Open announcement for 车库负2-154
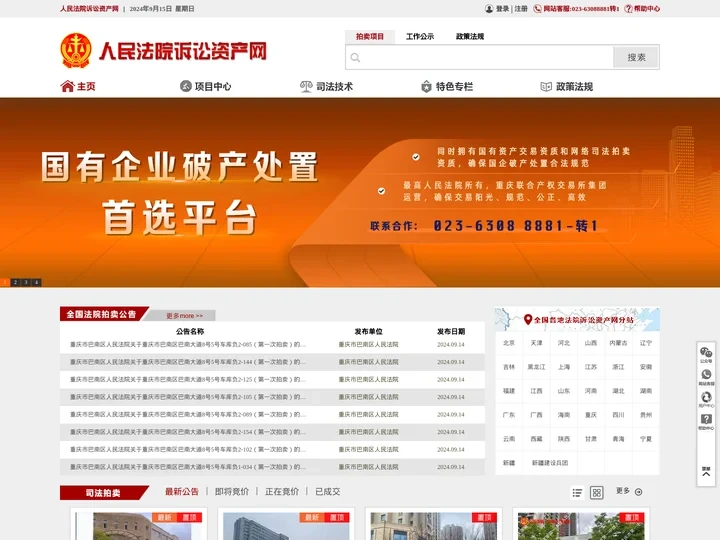The height and width of the screenshot is (540, 720). tap(188, 432)
